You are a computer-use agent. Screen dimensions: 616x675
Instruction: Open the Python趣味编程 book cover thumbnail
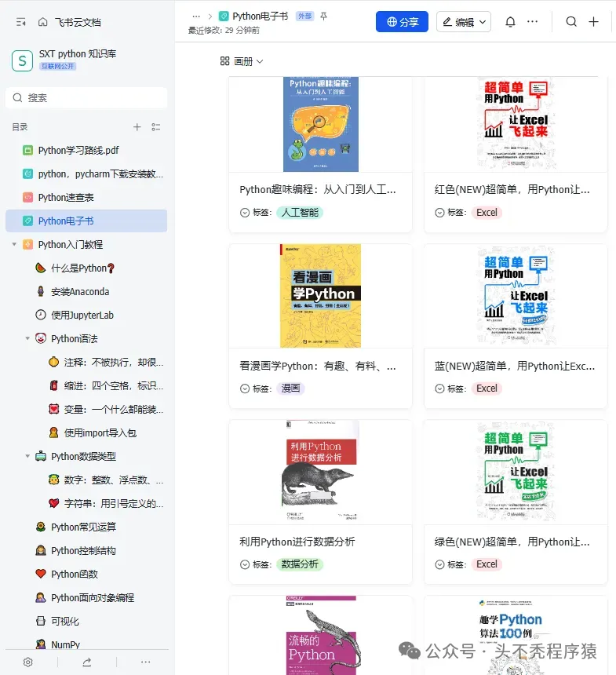[321, 125]
